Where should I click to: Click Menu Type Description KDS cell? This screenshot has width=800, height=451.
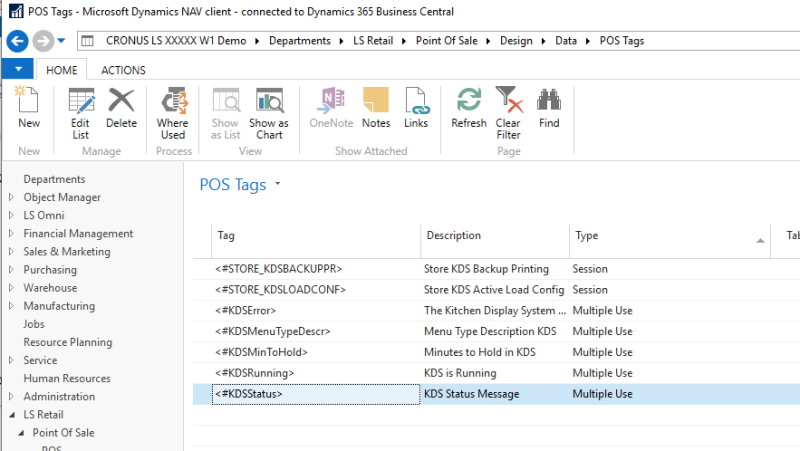click(495, 332)
